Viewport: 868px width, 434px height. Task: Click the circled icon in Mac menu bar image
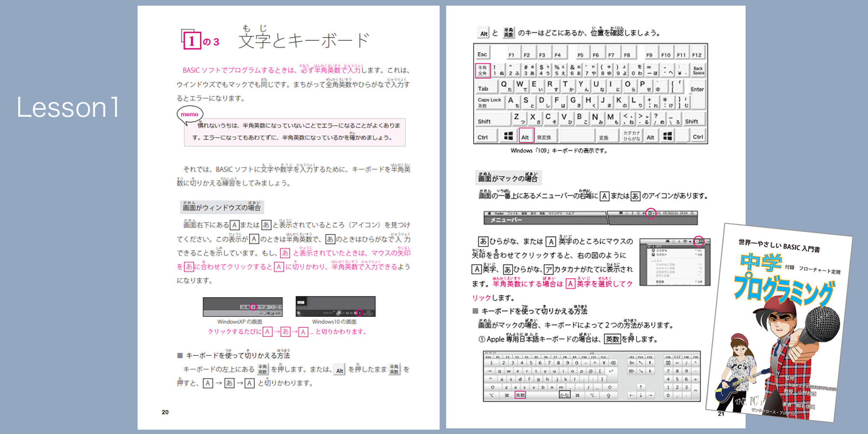[x=651, y=214]
